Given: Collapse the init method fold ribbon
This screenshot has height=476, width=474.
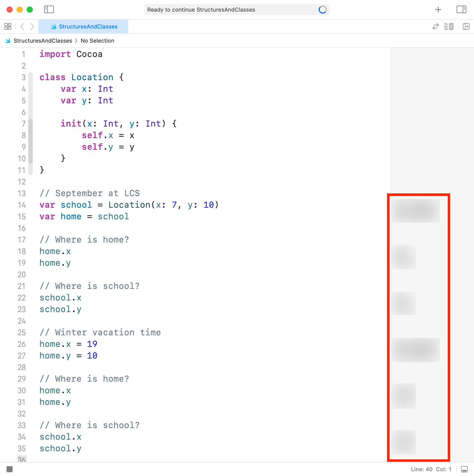Looking at the screenshot, I should point(31,139).
